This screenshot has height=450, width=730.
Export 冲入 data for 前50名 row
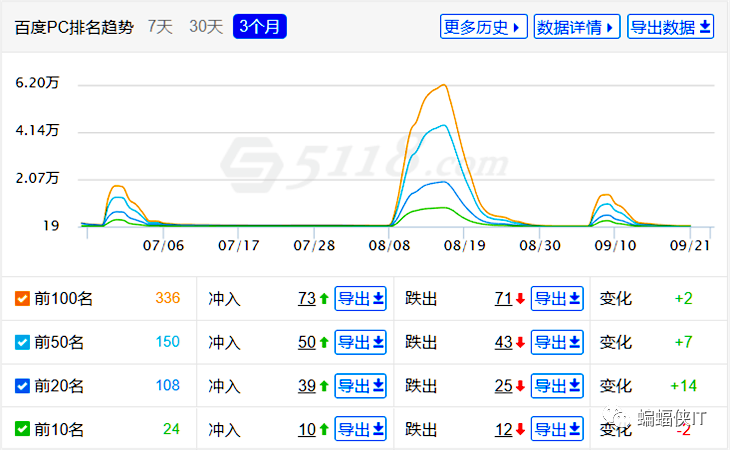pos(360,342)
